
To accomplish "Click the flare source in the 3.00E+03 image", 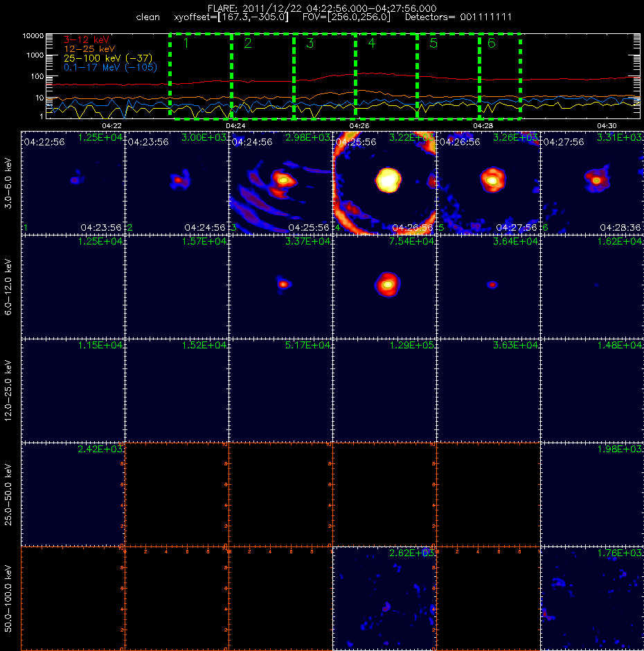I will point(179,180).
